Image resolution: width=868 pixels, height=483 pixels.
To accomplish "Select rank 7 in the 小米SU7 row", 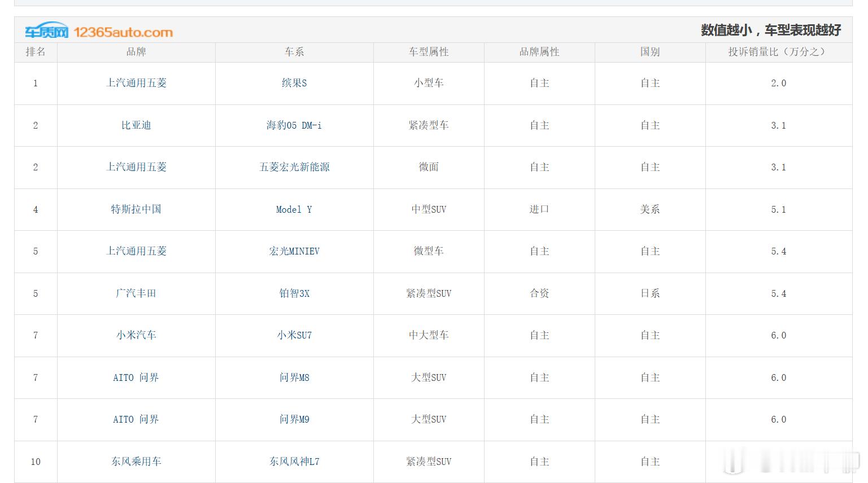I will pos(36,335).
